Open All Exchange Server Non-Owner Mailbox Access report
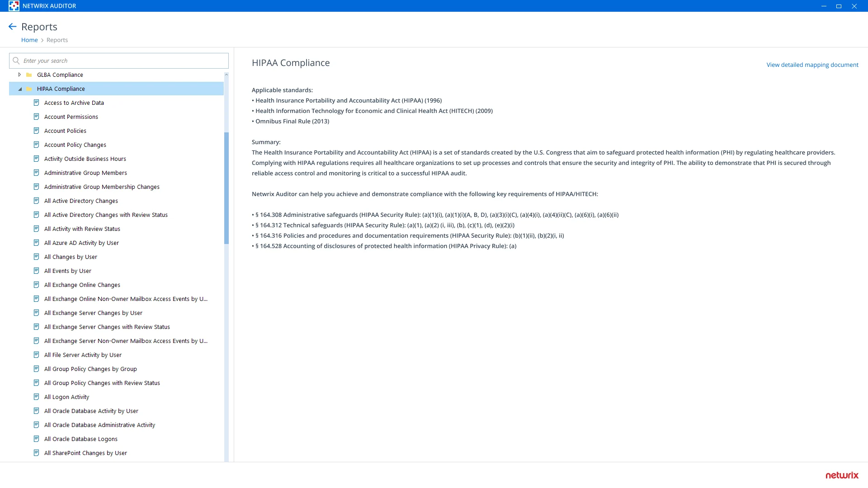Viewport: 868px width, 488px height. point(126,341)
